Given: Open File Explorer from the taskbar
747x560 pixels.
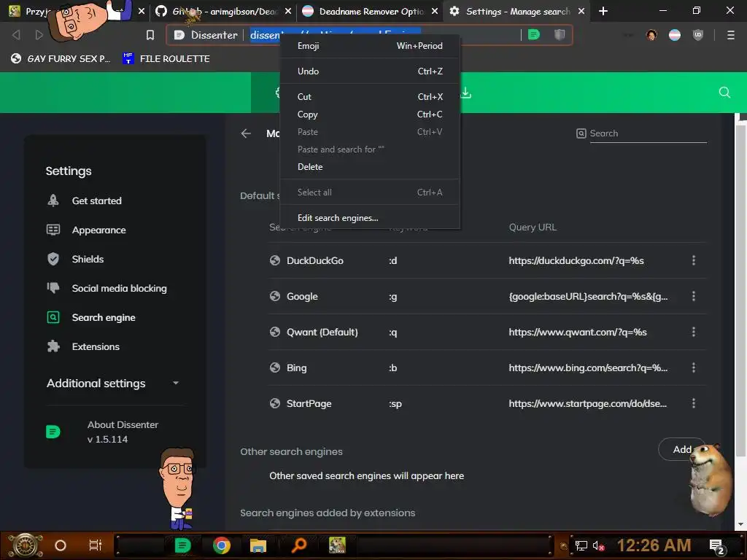Looking at the screenshot, I should [x=258, y=545].
